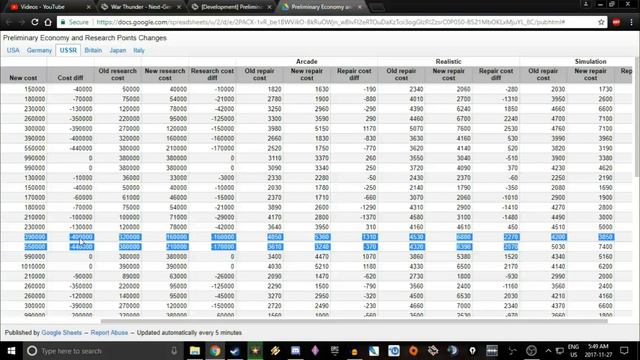Open the Italy sheet tab

[139, 50]
